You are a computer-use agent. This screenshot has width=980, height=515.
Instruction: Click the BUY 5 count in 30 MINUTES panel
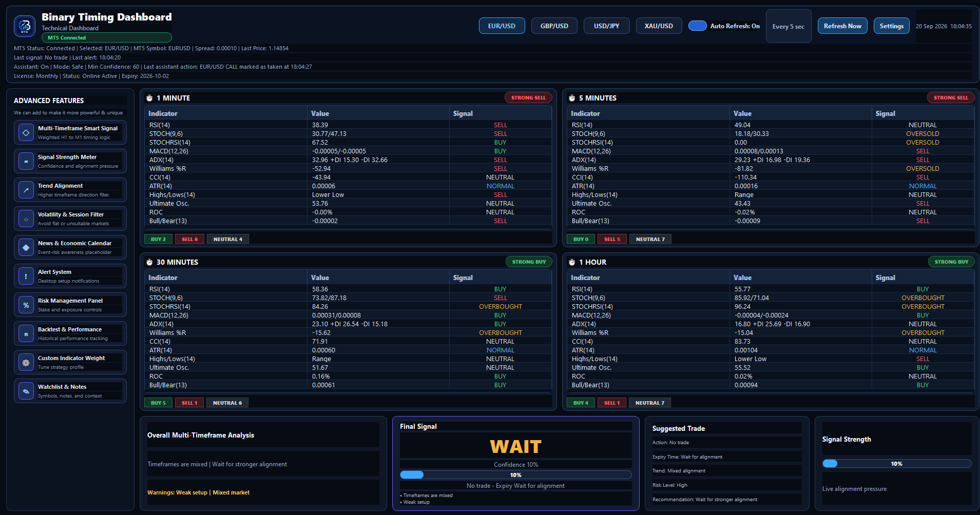[x=158, y=403]
